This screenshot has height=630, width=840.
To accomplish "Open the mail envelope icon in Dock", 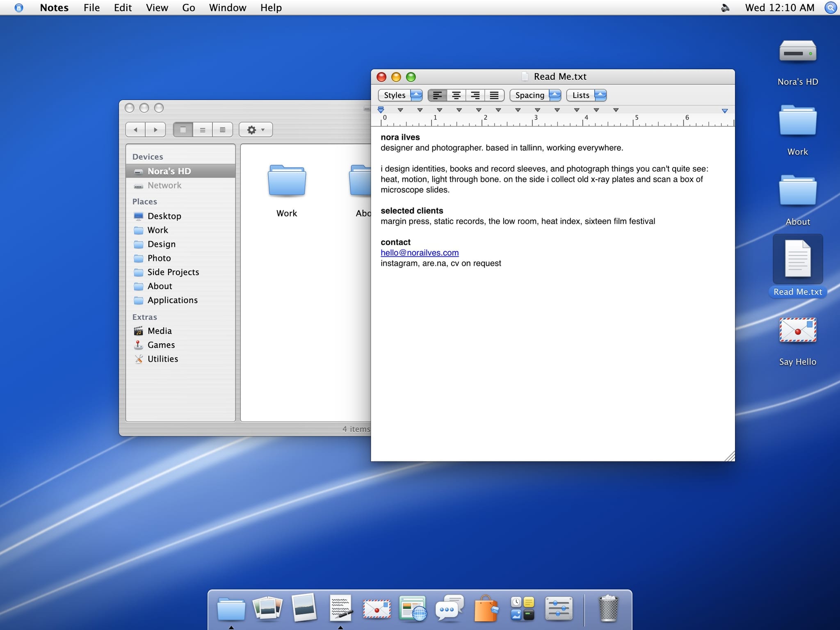I will click(x=377, y=609).
